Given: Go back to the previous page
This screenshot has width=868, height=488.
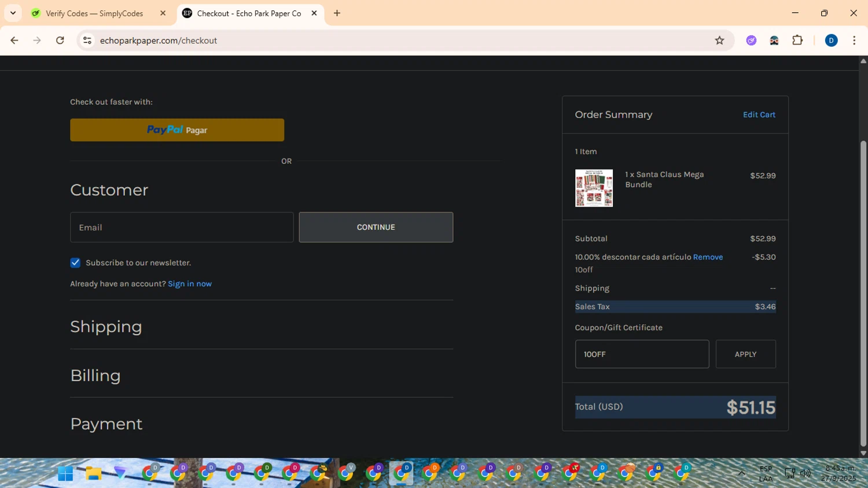Looking at the screenshot, I should click(x=14, y=41).
